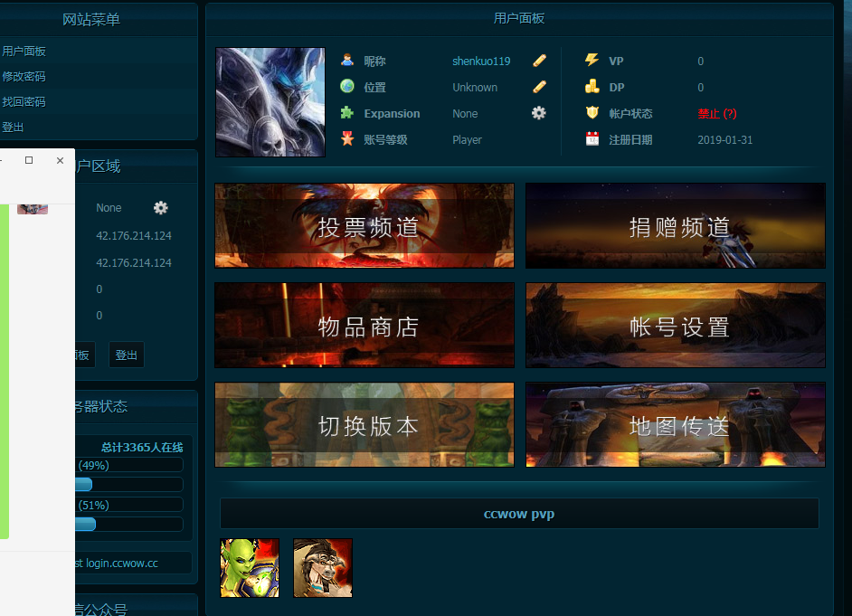Image resolution: width=852 pixels, height=616 pixels.
Task: Click the person icon next to 昵称
Action: (346, 61)
